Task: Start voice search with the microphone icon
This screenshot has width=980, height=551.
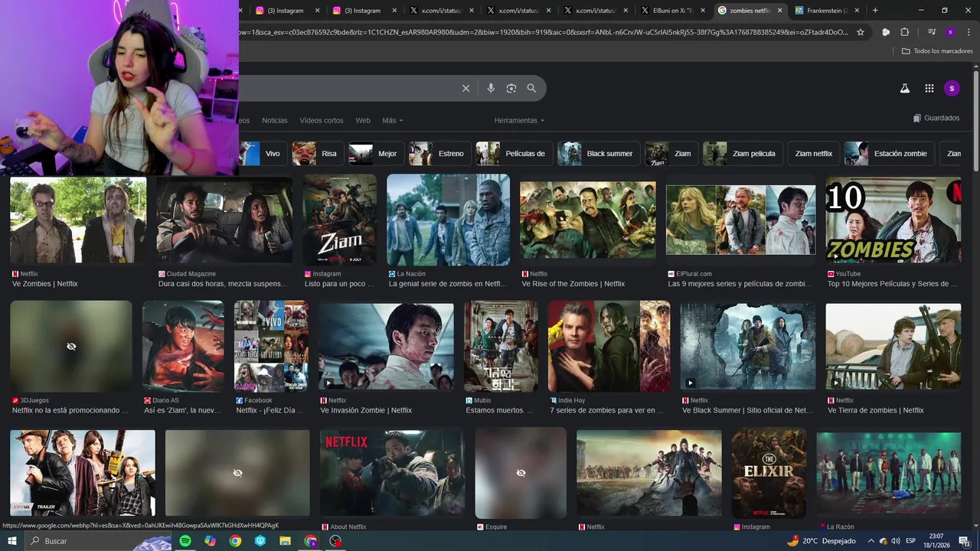Action: click(491, 88)
